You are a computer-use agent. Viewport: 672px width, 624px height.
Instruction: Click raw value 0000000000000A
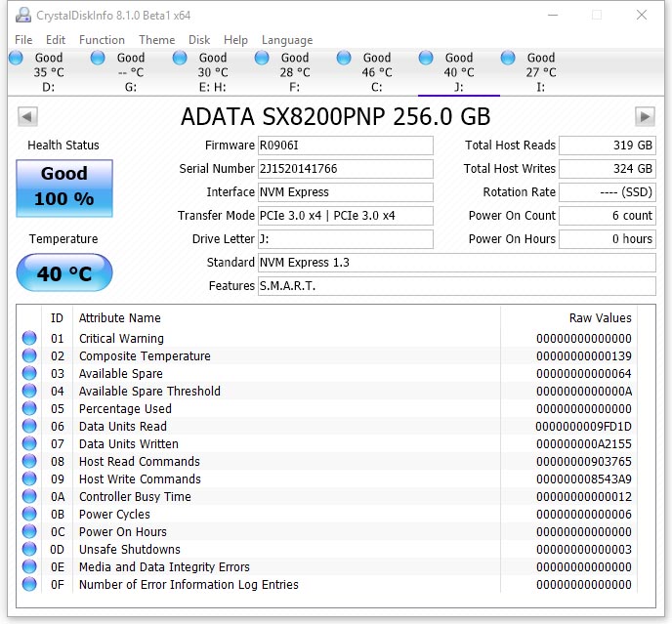tap(584, 392)
